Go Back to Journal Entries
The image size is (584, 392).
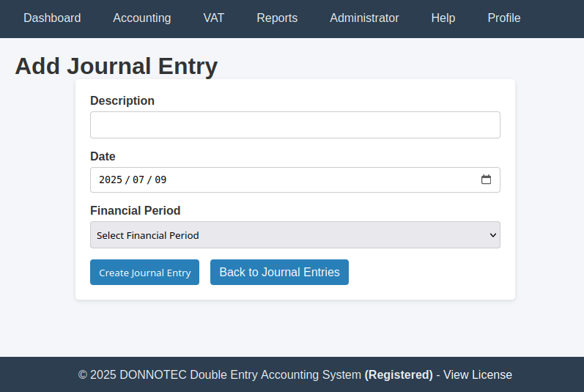[279, 272]
